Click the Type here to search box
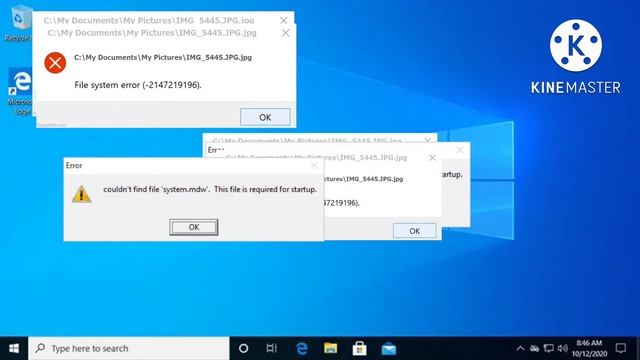 pos(129,348)
